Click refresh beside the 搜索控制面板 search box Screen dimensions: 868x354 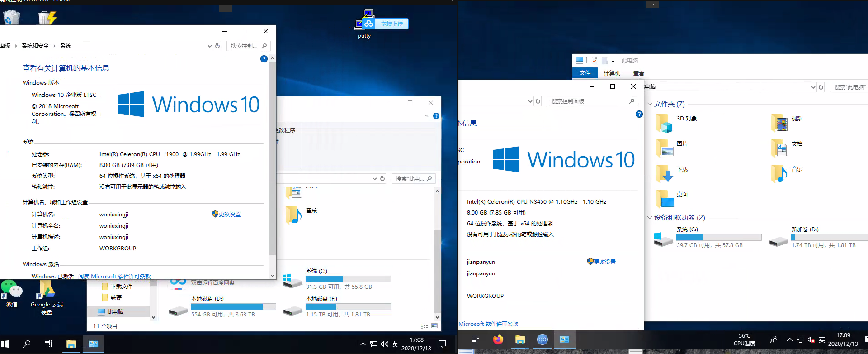click(x=538, y=101)
